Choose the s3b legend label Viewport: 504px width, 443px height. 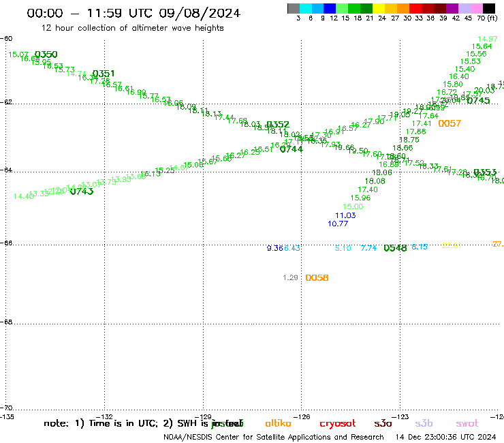tap(424, 423)
